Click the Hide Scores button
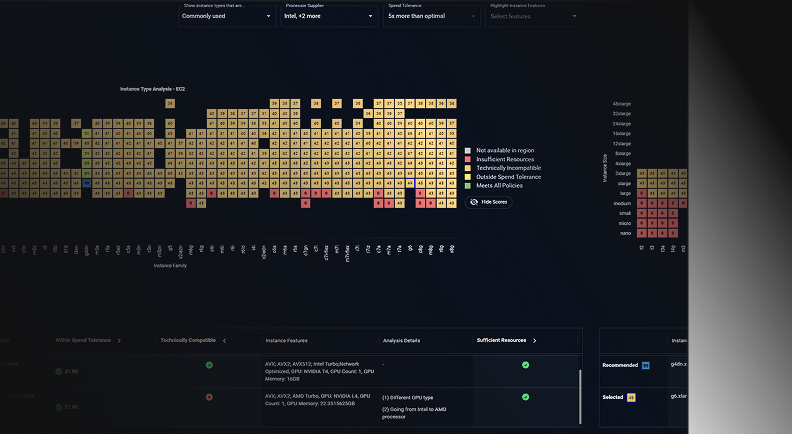Screen dimensions: 792x434 488,202
